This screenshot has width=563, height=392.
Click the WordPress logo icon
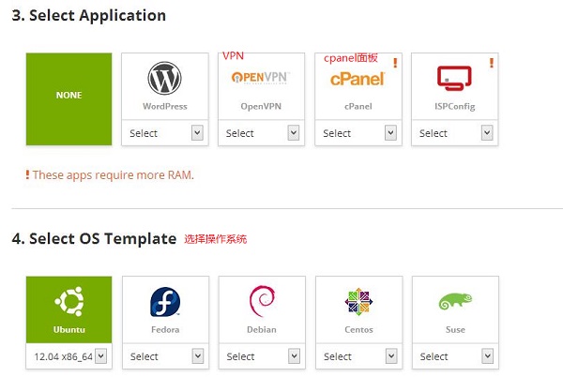(164, 78)
